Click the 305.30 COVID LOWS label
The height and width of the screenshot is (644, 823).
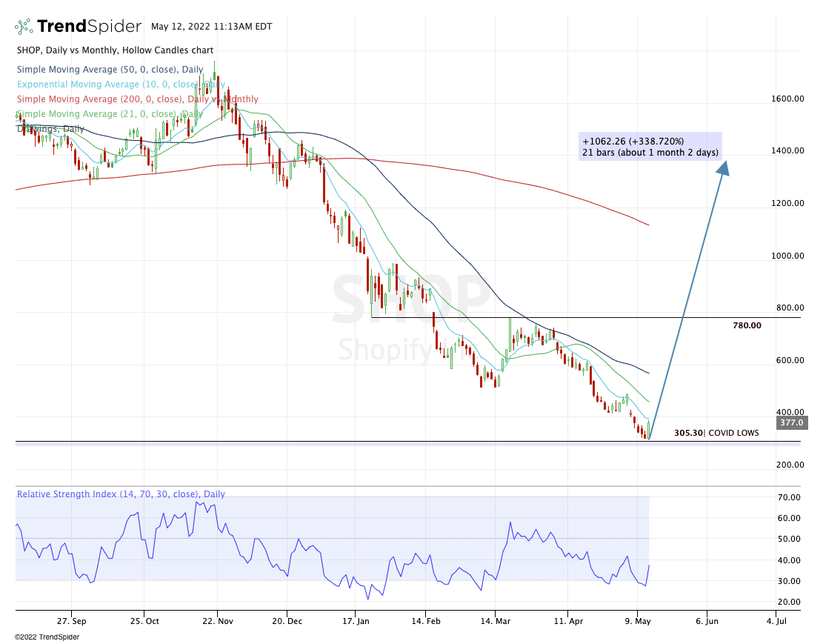pyautogui.click(x=716, y=433)
